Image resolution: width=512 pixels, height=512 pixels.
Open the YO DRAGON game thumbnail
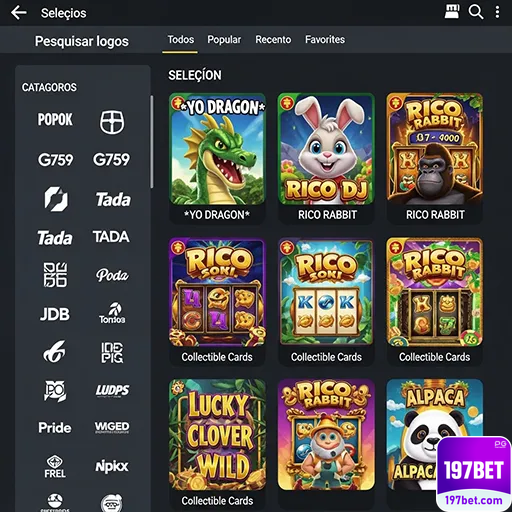tap(217, 149)
